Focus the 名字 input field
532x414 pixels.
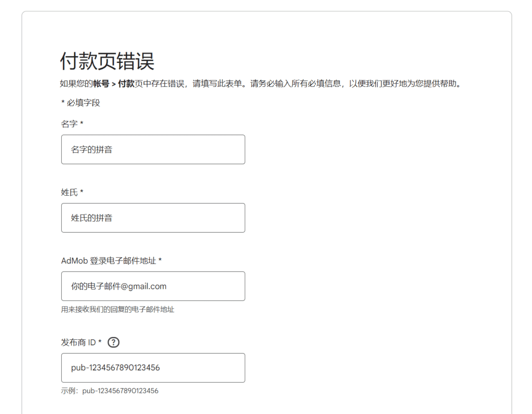[153, 150]
